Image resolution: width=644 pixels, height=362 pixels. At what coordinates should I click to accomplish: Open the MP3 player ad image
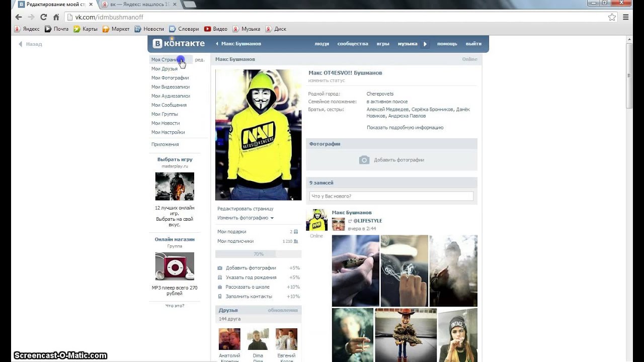[x=175, y=266]
